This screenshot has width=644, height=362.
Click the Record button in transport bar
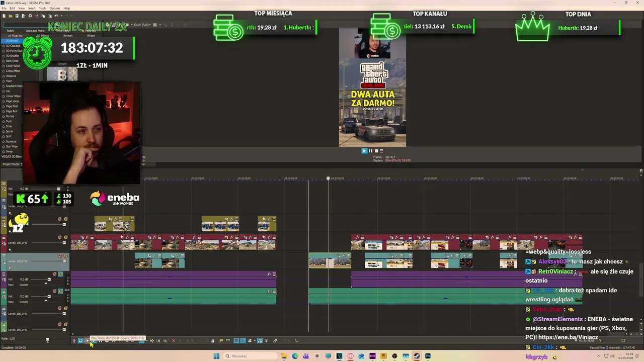pos(74,341)
